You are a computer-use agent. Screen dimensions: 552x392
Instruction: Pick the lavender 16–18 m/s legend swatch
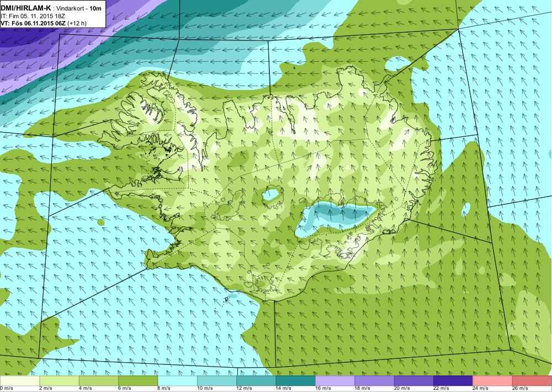click(x=335, y=380)
